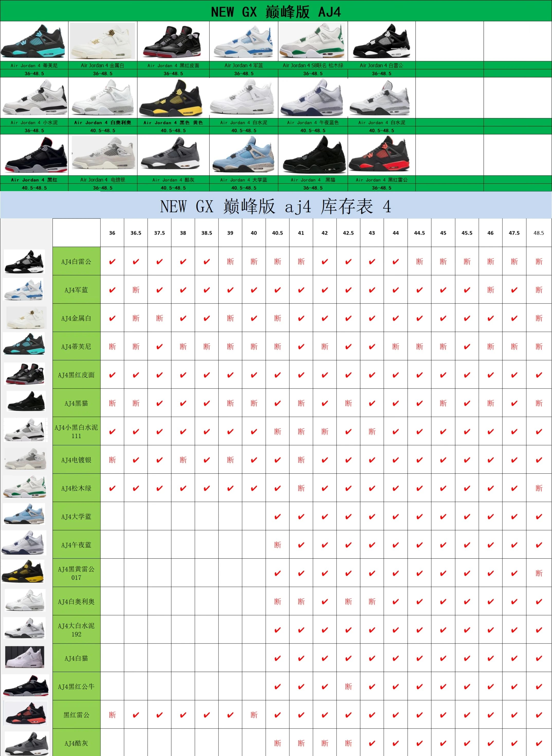The height and width of the screenshot is (756, 552).
Task: Click the 断 cell for AJ4军蓝 size 36.5
Action: (x=136, y=290)
